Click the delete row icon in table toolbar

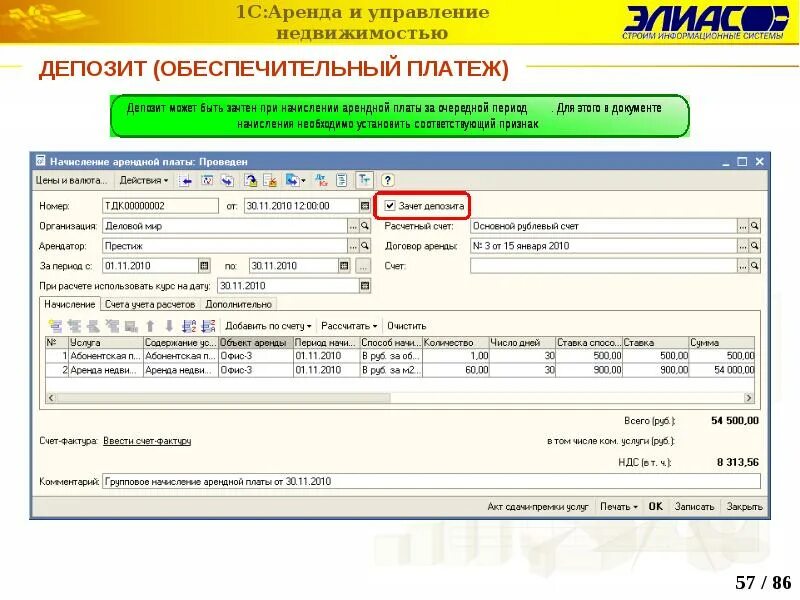pyautogui.click(x=112, y=326)
